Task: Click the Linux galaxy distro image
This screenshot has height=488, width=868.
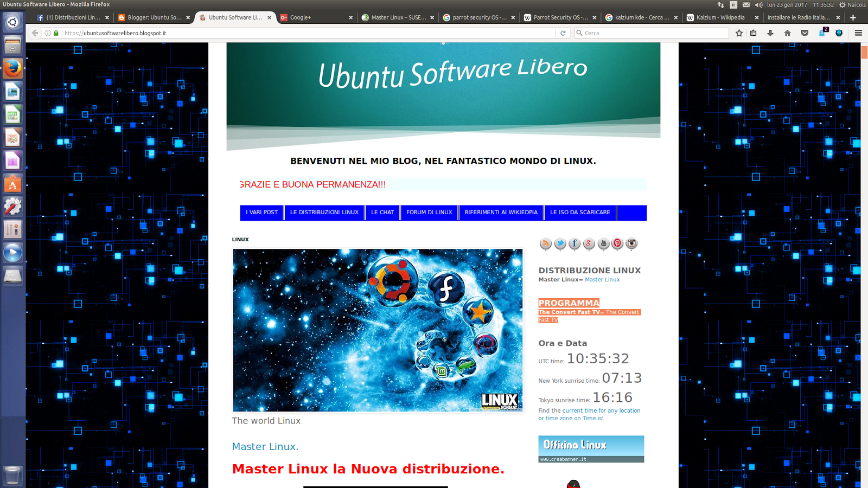Action: click(x=378, y=330)
